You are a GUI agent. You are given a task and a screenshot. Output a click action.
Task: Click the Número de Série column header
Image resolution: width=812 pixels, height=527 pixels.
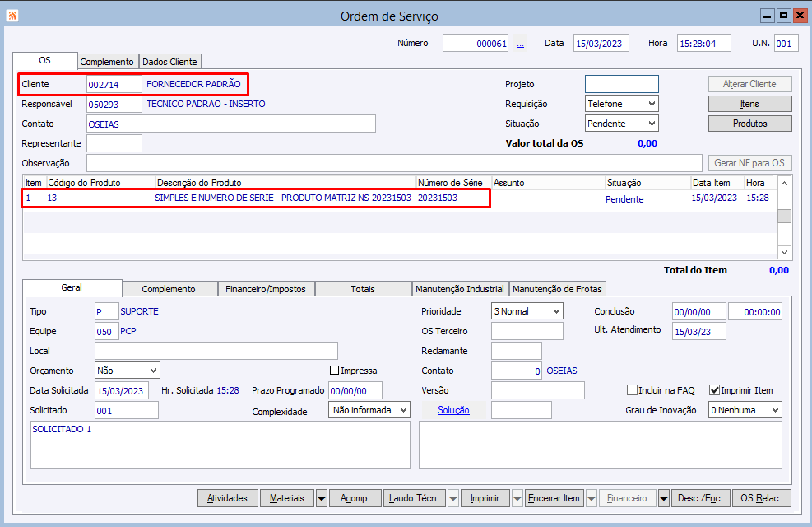pyautogui.click(x=453, y=183)
